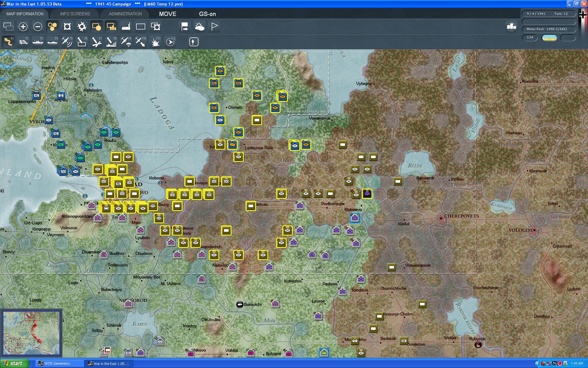
Task: Select Build fortification (F11) icon
Action: 156,42
